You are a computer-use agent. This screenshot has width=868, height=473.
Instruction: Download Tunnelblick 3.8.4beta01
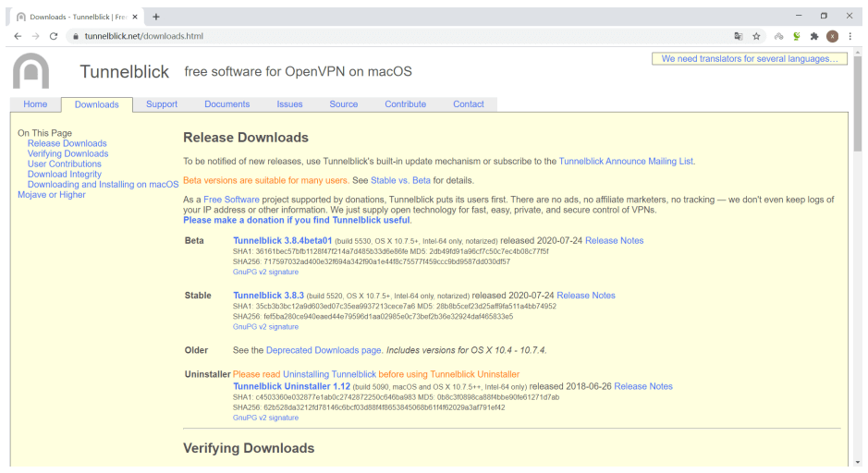coord(282,240)
